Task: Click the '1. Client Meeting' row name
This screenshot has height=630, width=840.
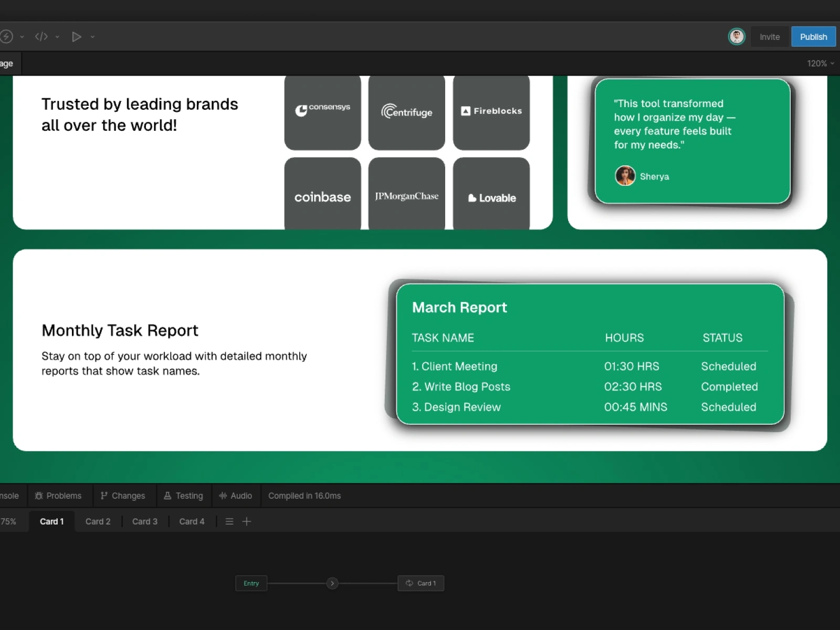Action: point(455,366)
